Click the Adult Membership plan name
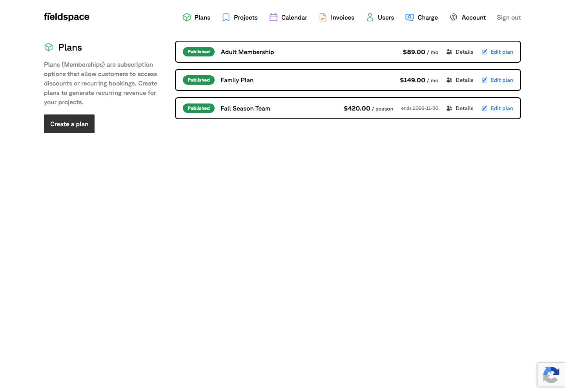The image size is (565, 392). tap(247, 52)
